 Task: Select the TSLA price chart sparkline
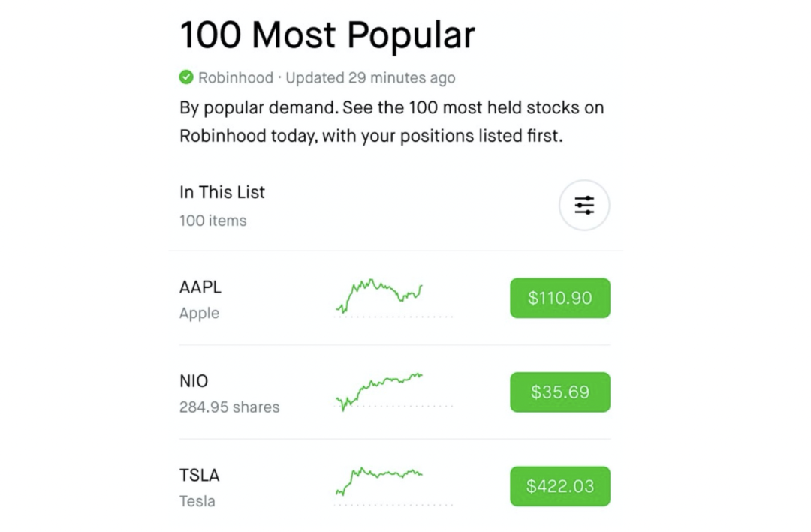(x=379, y=479)
